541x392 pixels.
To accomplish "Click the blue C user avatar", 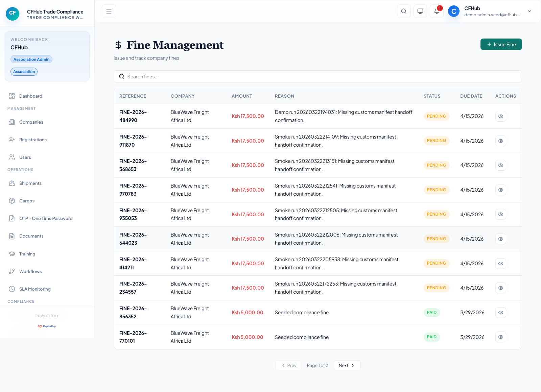I will point(454,11).
